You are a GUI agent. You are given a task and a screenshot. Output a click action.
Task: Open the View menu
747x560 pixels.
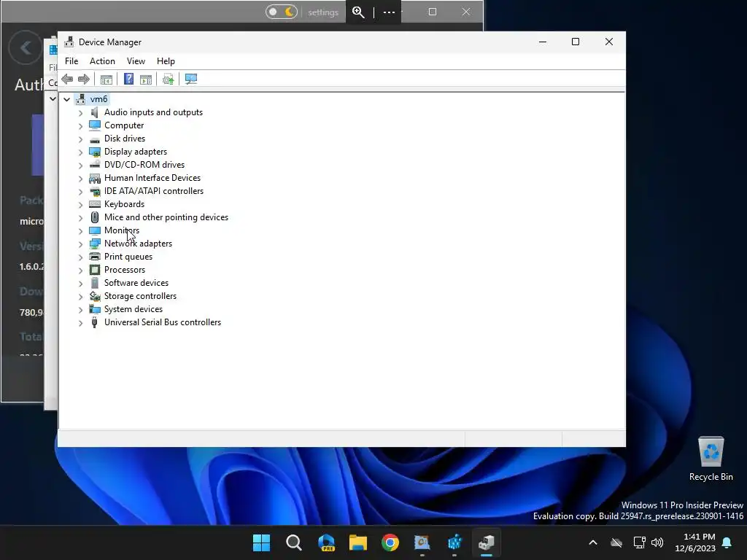136,61
